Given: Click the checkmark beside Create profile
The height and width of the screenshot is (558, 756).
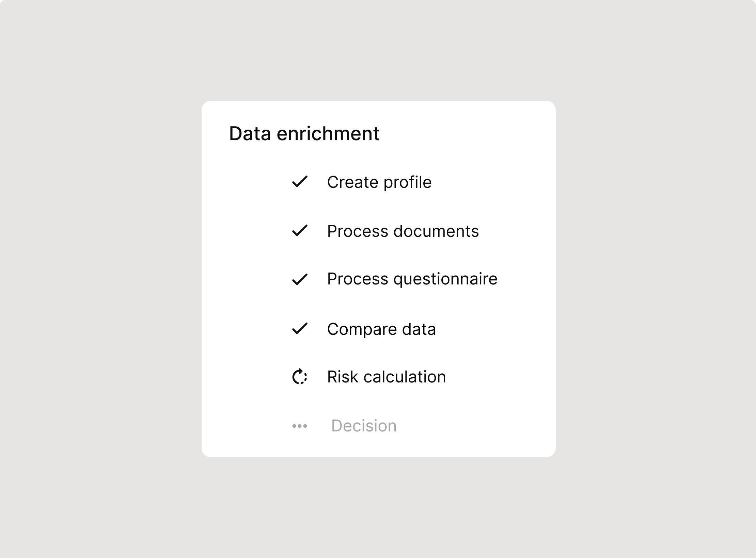Looking at the screenshot, I should (300, 182).
